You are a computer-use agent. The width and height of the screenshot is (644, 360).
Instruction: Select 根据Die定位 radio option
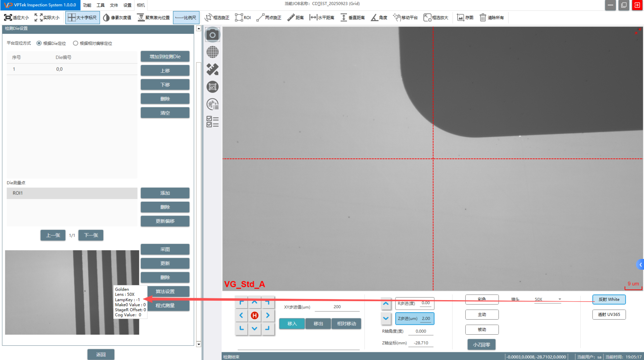click(39, 43)
